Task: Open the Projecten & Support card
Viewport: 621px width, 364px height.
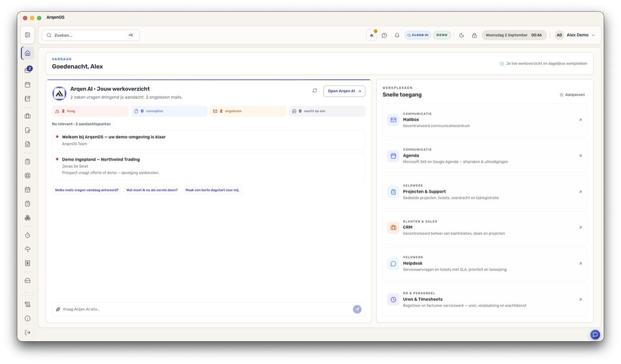Action: point(485,192)
